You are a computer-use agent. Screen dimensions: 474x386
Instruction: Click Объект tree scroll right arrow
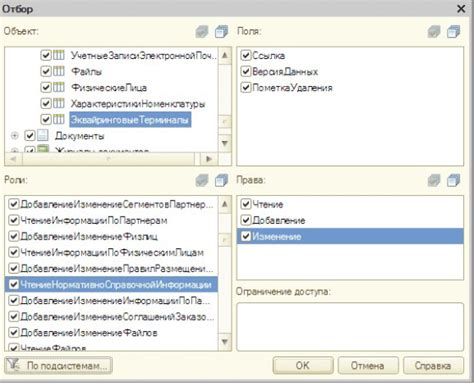(x=209, y=159)
